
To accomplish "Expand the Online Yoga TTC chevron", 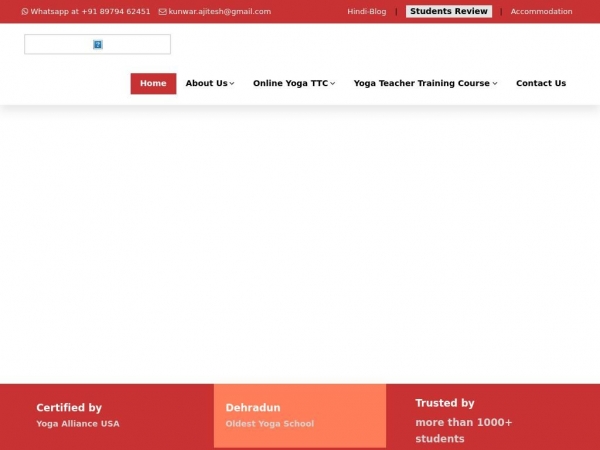I will (x=333, y=84).
